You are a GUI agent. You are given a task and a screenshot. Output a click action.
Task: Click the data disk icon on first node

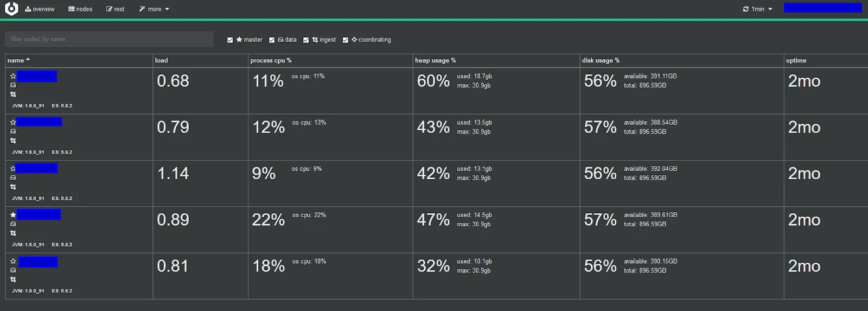click(x=13, y=85)
